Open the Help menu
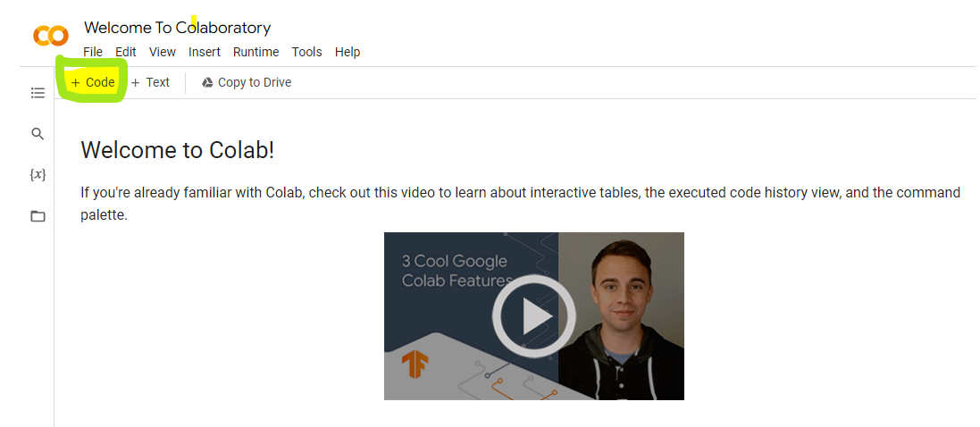The image size is (980, 427). [348, 52]
